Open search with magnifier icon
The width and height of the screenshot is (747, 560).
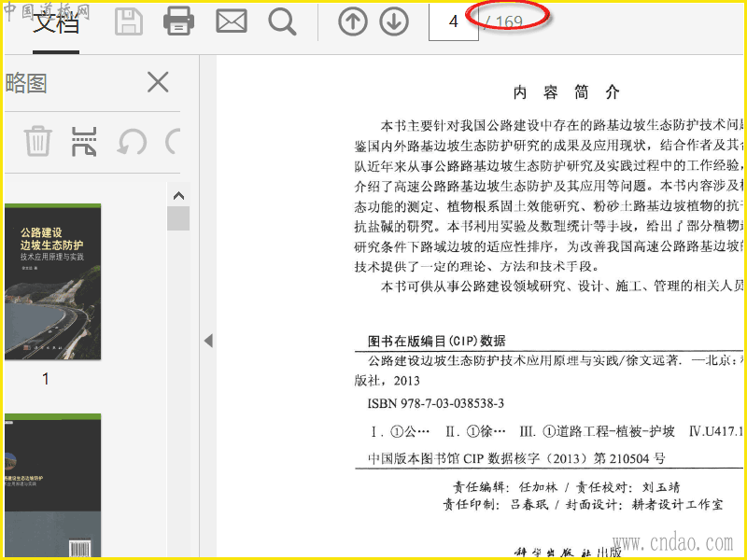282,21
